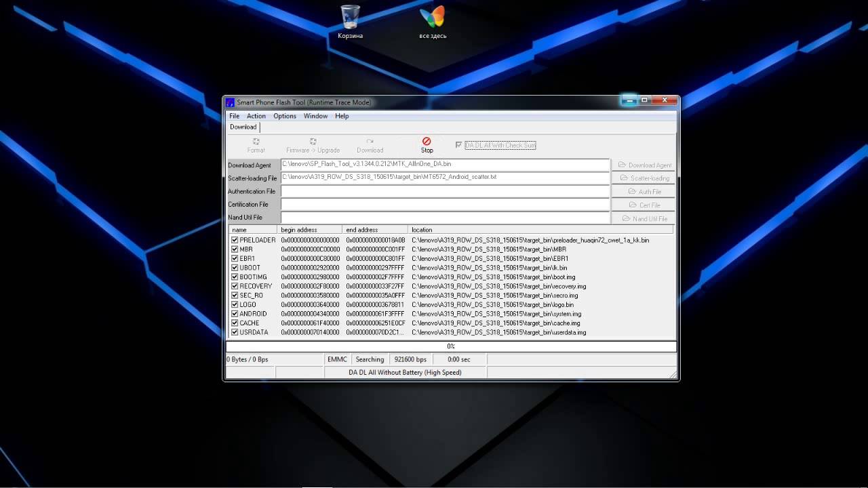Select the secro.img location entry

[x=495, y=296]
